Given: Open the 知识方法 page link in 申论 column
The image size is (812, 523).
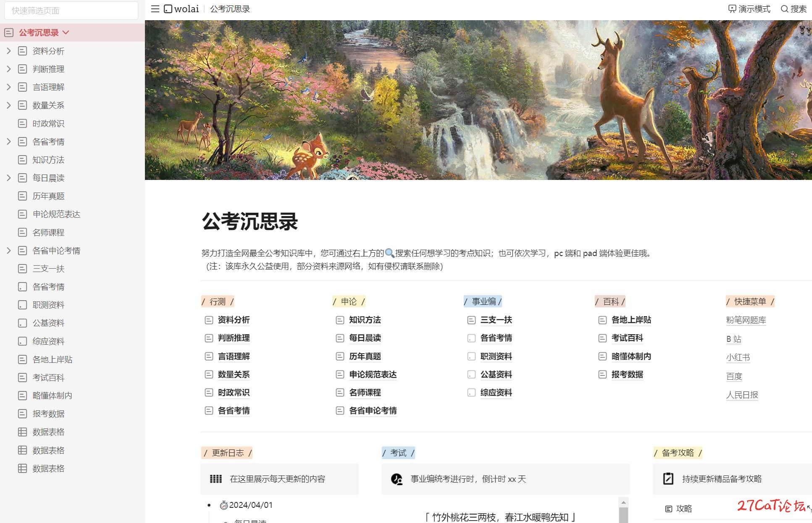Looking at the screenshot, I should (365, 320).
